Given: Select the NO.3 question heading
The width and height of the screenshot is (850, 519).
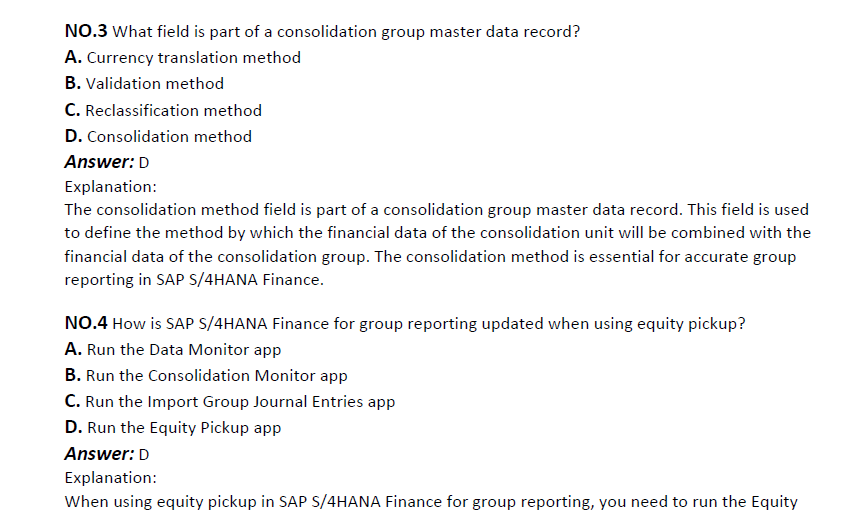Looking at the screenshot, I should click(86, 31).
